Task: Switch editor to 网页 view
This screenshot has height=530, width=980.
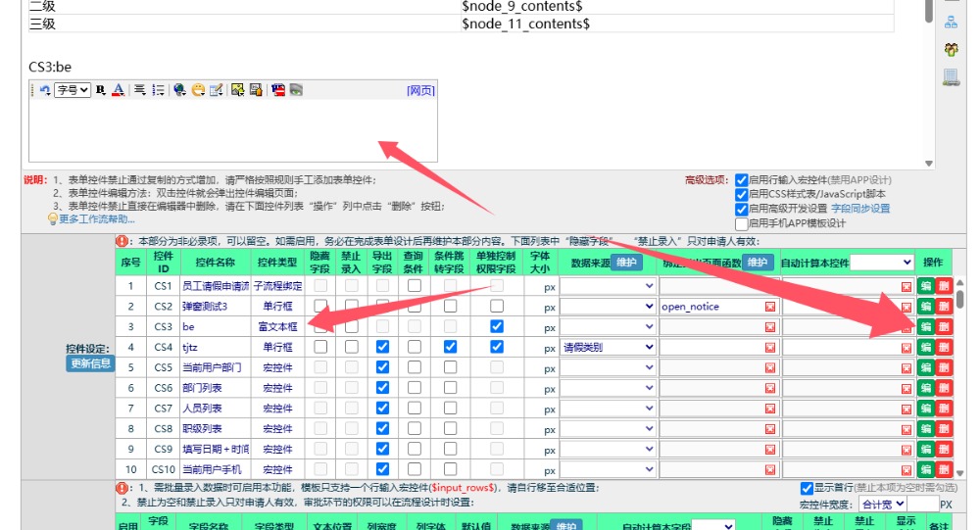Action: [x=420, y=90]
